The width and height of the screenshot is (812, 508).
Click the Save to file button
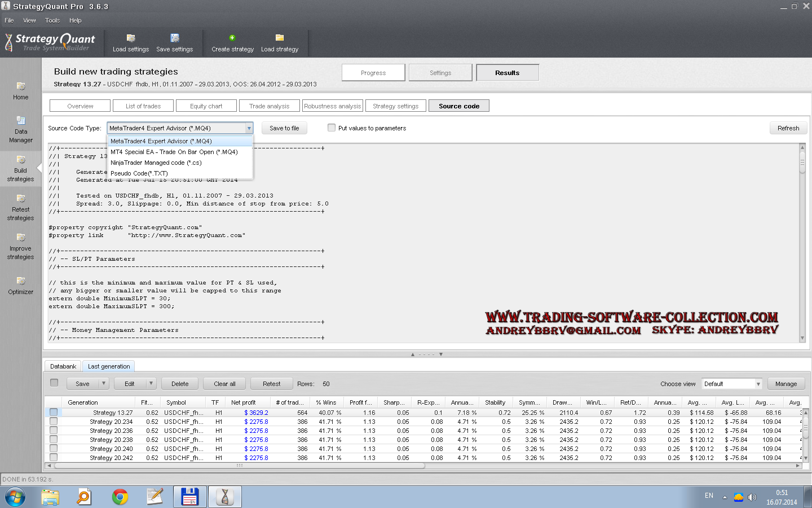point(284,128)
